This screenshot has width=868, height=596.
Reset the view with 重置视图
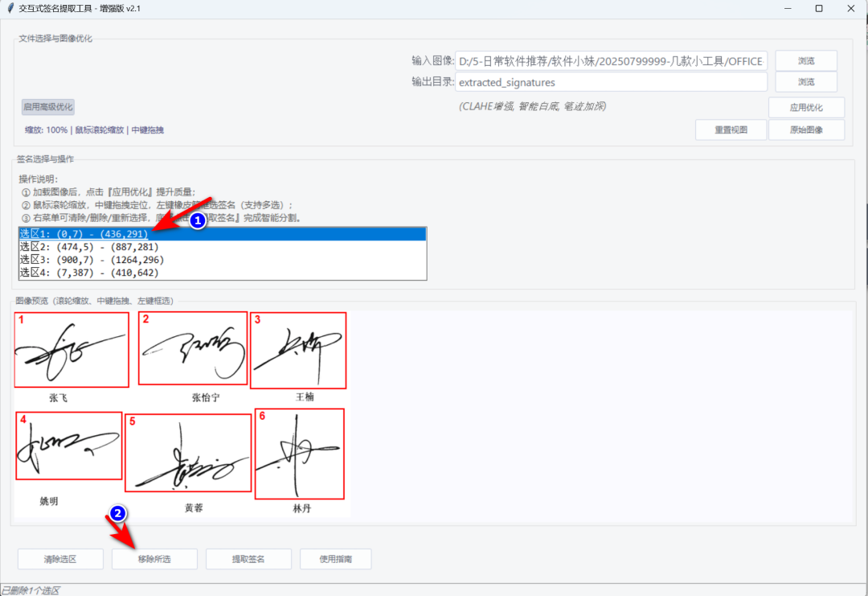tap(731, 129)
